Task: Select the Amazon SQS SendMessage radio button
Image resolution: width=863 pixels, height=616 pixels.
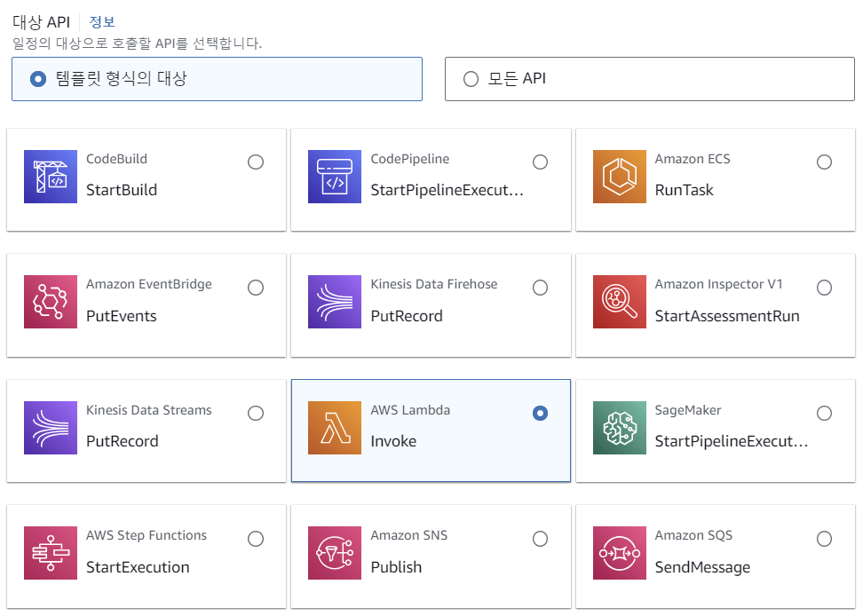Action: coord(824,539)
